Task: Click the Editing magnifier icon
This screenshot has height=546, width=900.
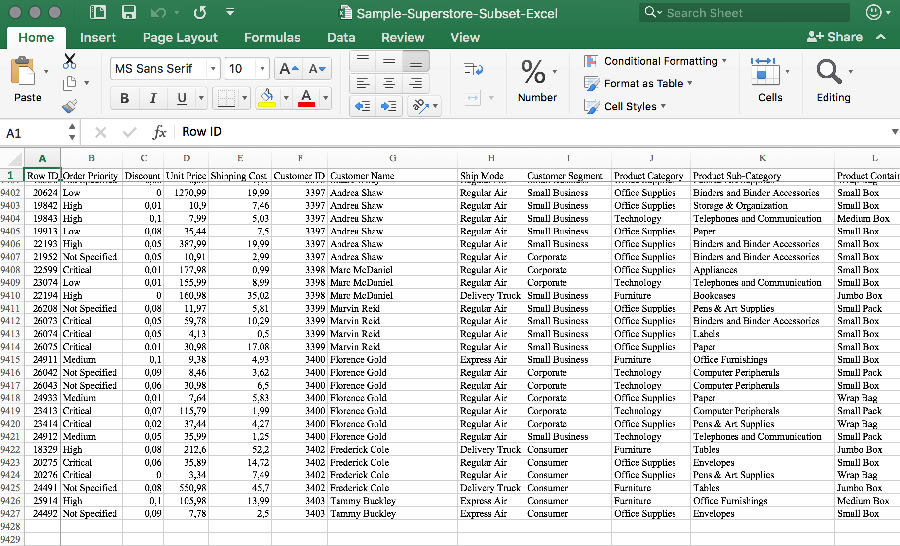Action: tap(829, 72)
